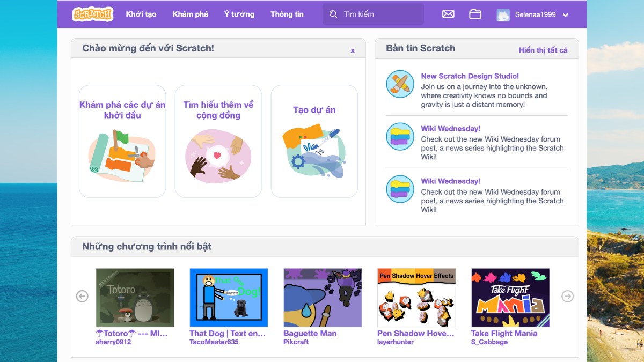This screenshot has height=362, width=644.
Task: Open New Scratch Design Studio! headline
Action: tap(470, 76)
